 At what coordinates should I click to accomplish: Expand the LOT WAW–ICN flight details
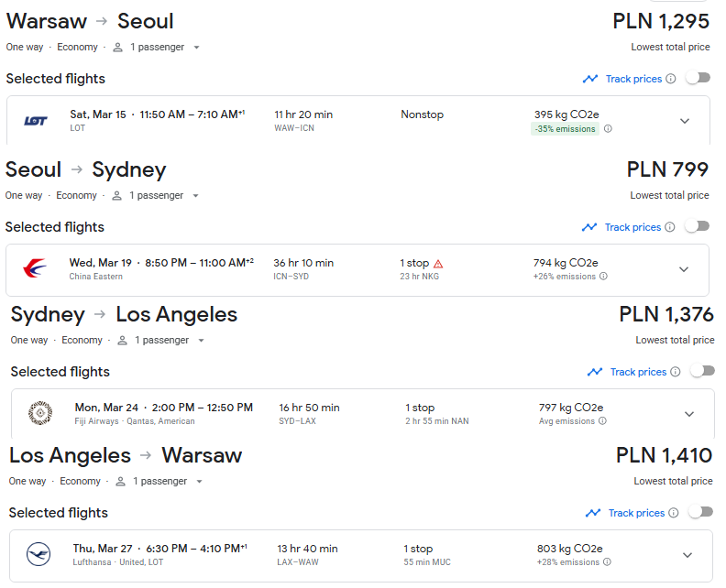(x=685, y=121)
